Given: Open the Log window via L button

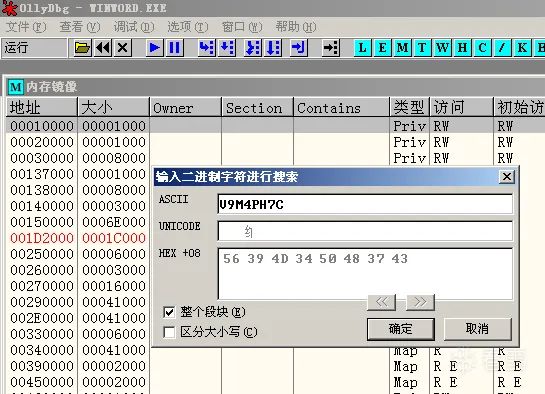Looking at the screenshot, I should (x=362, y=48).
